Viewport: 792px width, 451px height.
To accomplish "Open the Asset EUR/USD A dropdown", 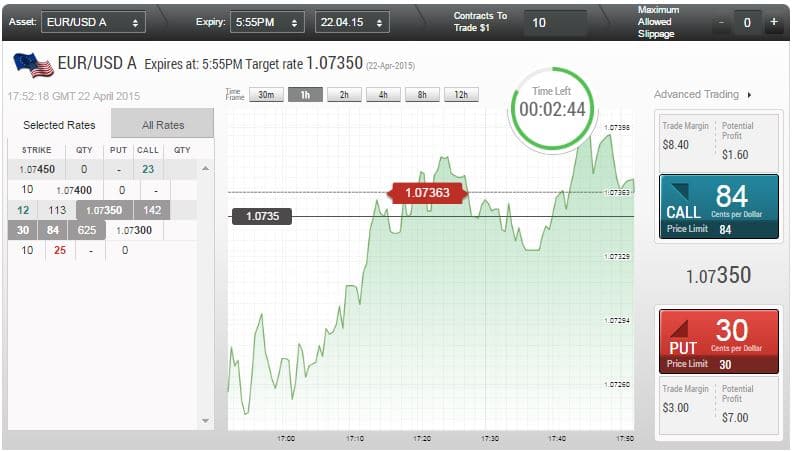I will (94, 21).
